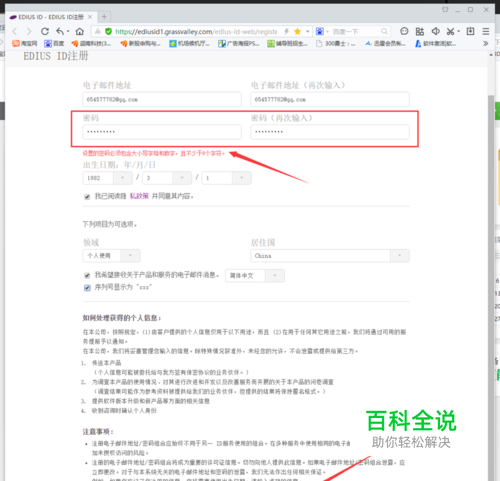The width and height of the screenshot is (500, 481).
Task: Go forward to the next page
Action: point(29,32)
